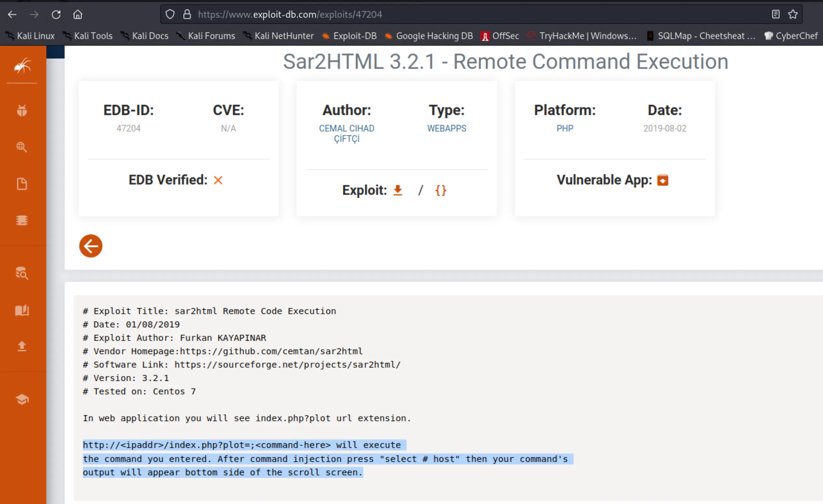Viewport: 823px width, 504px height.
Task: View raw exploit via curly braces icon
Action: (440, 190)
